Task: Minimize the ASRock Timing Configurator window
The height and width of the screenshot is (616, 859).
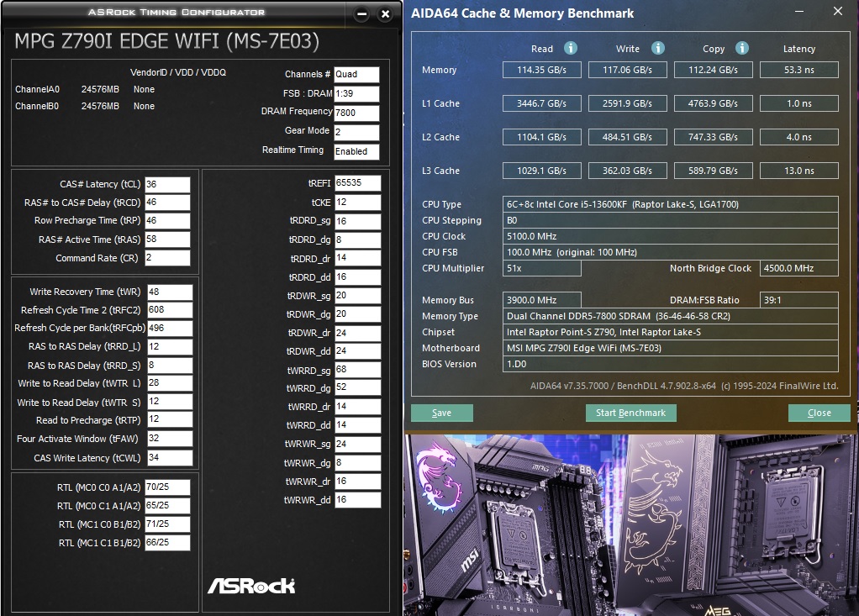Action: coord(361,14)
